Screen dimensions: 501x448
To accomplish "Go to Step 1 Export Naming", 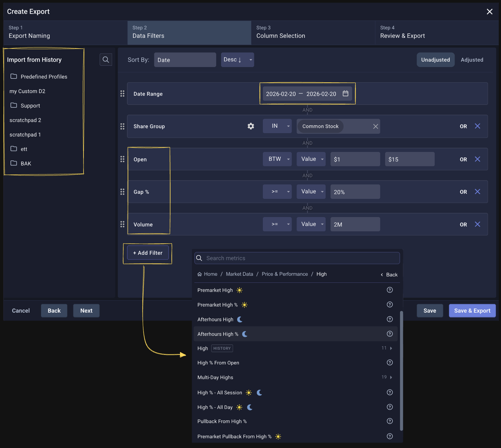I will click(65, 32).
